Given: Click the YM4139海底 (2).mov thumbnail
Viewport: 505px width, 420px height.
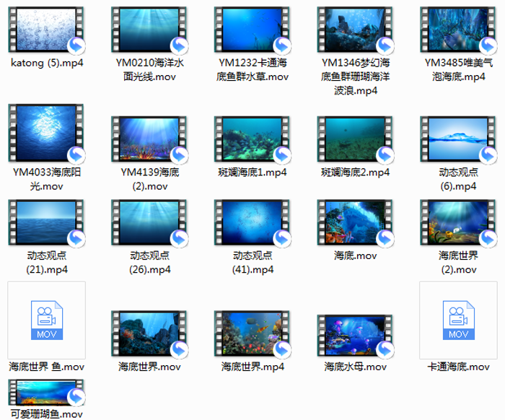Looking at the screenshot, I should (149, 139).
